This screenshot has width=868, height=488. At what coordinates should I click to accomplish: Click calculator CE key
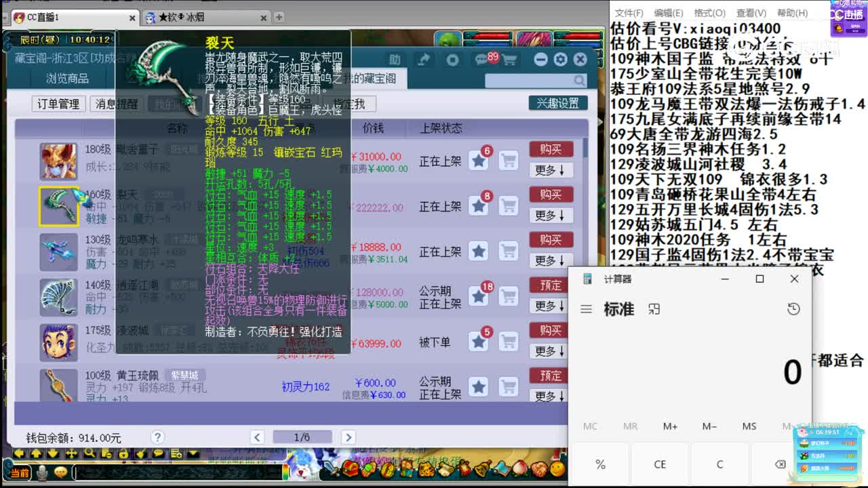(x=660, y=464)
